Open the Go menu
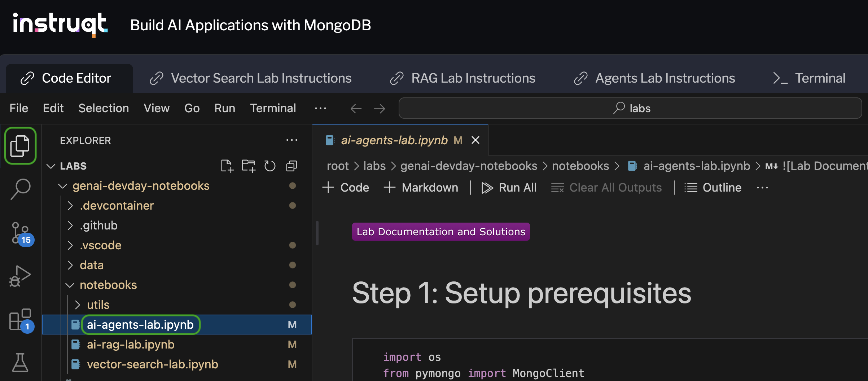The height and width of the screenshot is (381, 868). coord(192,108)
